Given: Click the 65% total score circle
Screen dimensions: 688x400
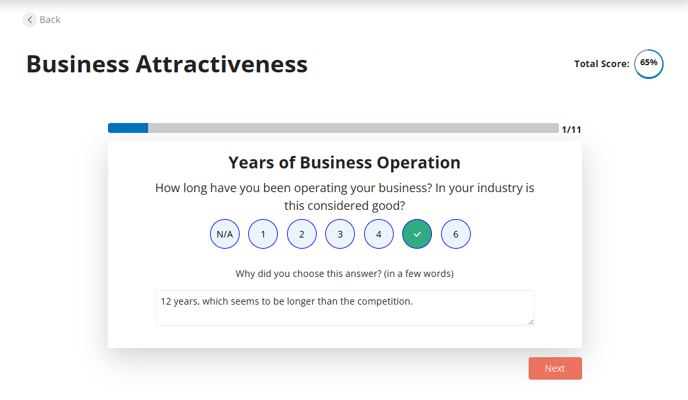Looking at the screenshot, I should 649,63.
